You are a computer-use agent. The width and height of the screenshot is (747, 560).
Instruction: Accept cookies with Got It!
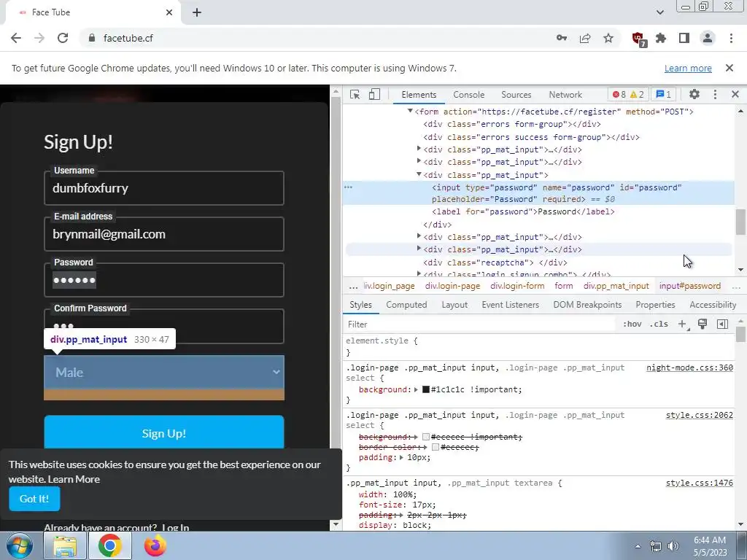coord(34,499)
